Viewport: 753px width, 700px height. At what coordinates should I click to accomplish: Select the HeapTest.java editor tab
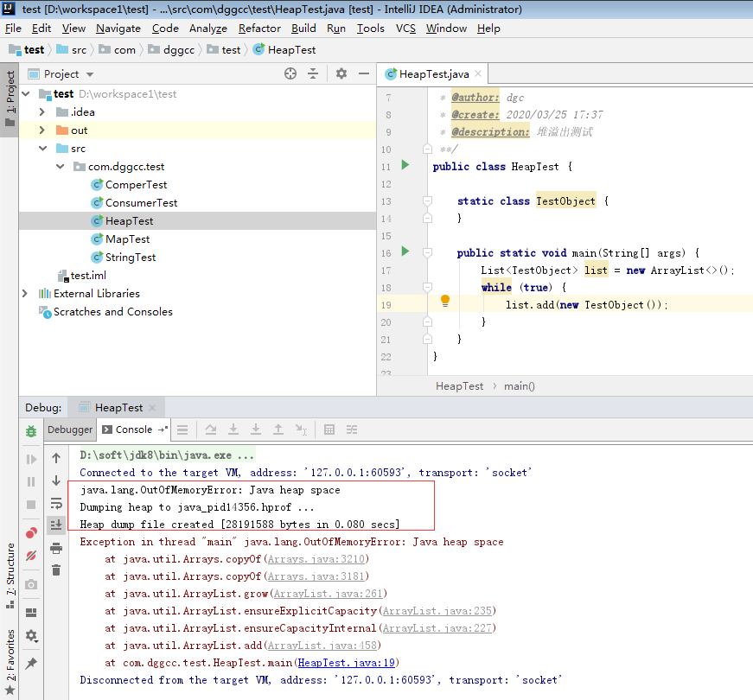(x=434, y=74)
